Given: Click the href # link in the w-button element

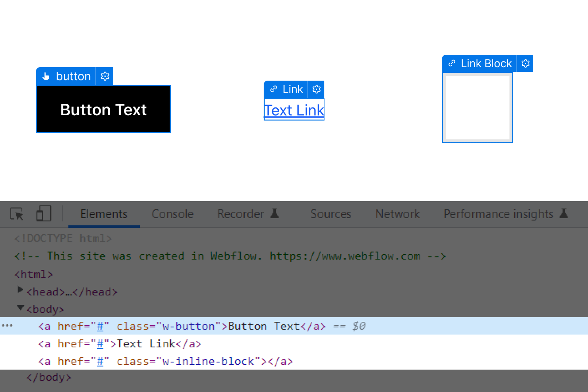Looking at the screenshot, I should [x=100, y=326].
